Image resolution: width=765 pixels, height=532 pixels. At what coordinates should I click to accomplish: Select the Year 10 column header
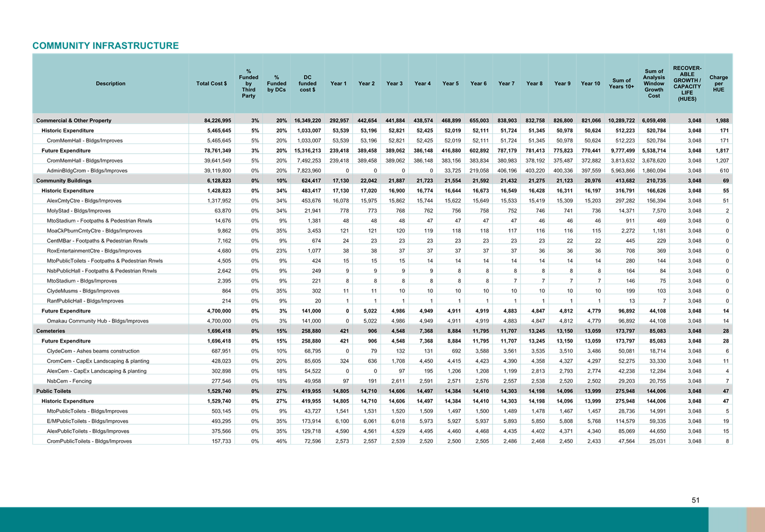point(591,84)
